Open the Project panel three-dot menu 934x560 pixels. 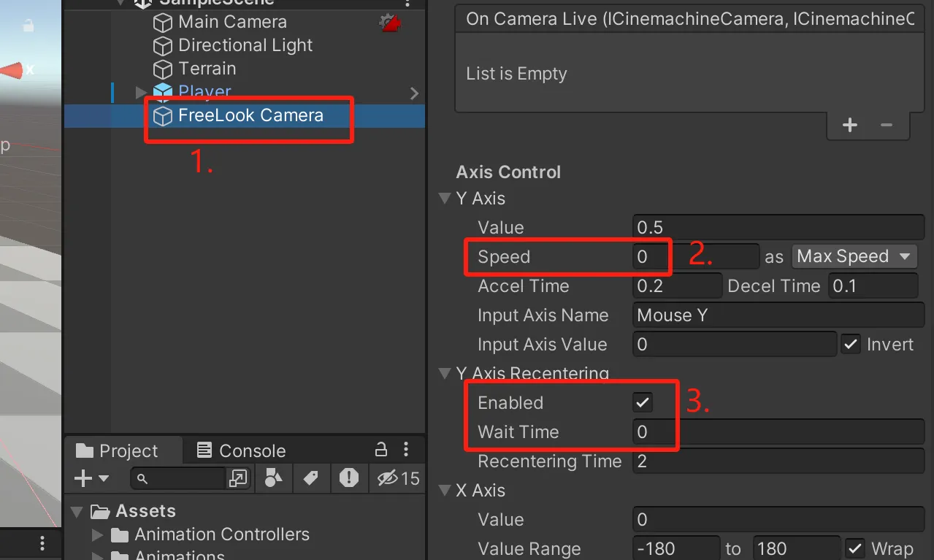406,449
